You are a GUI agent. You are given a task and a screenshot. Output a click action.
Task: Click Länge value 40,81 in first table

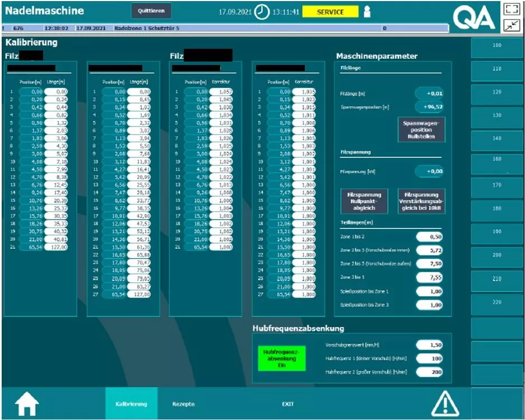click(x=56, y=239)
